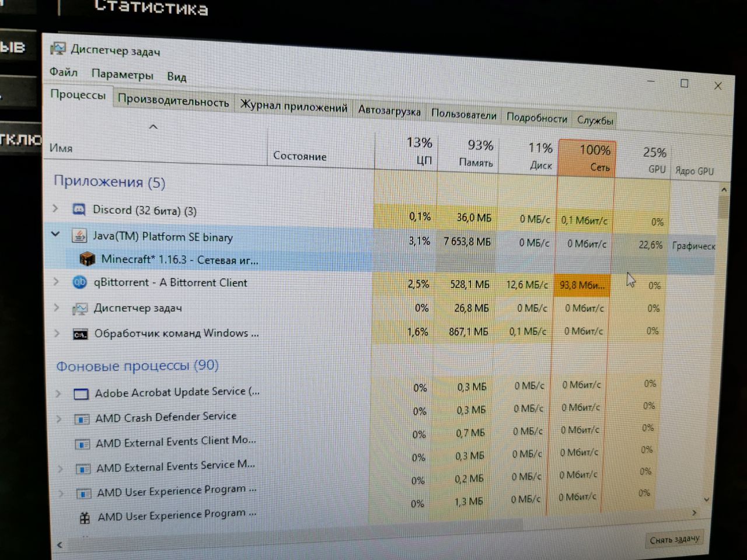Expand the Обработчик команд Windows row

click(x=57, y=333)
